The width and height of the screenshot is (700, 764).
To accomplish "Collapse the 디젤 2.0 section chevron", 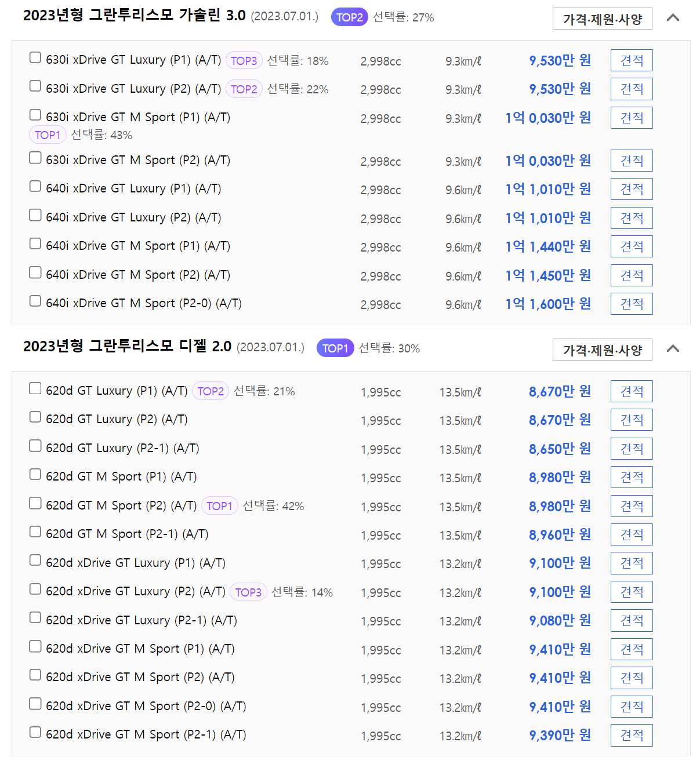I will [x=673, y=348].
